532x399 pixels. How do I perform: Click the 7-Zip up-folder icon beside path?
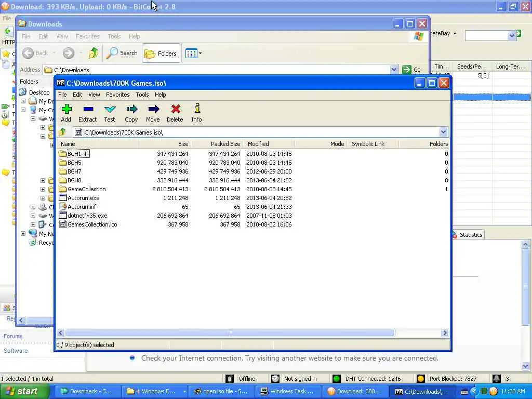coord(62,132)
